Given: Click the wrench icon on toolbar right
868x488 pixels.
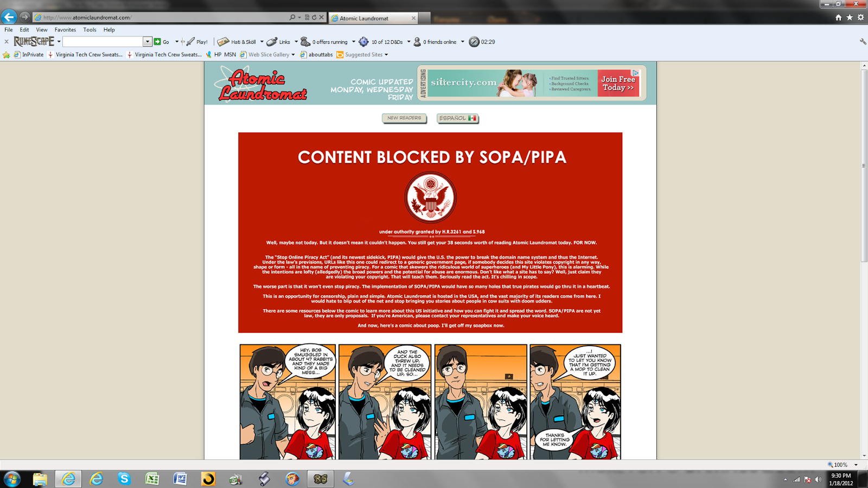Looking at the screenshot, I should (x=863, y=42).
